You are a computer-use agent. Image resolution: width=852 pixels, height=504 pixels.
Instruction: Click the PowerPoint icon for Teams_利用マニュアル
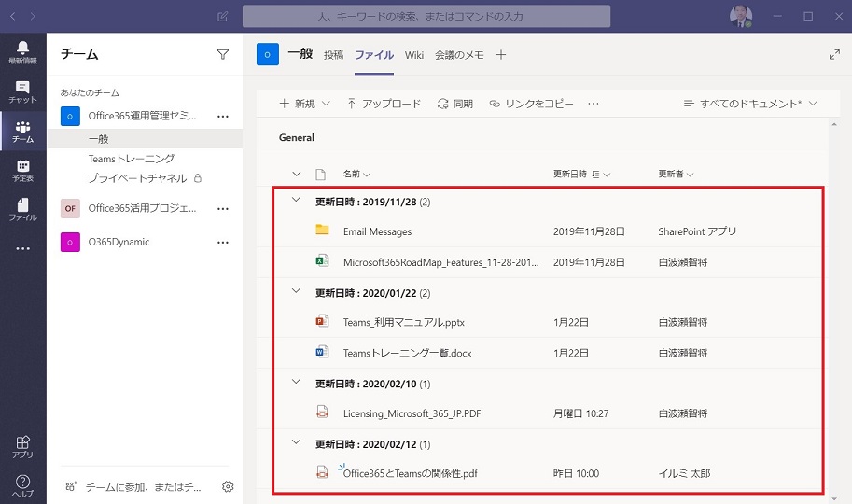point(322,321)
